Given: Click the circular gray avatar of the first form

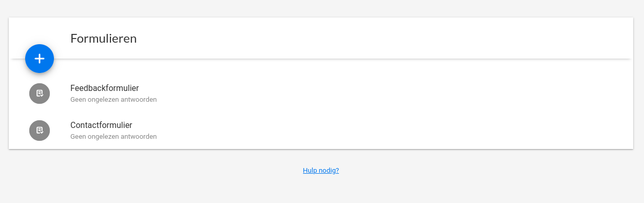Looking at the screenshot, I should [x=40, y=94].
